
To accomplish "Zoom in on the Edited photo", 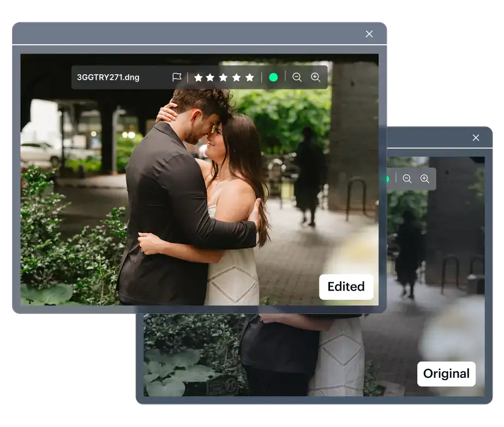I will (x=316, y=78).
